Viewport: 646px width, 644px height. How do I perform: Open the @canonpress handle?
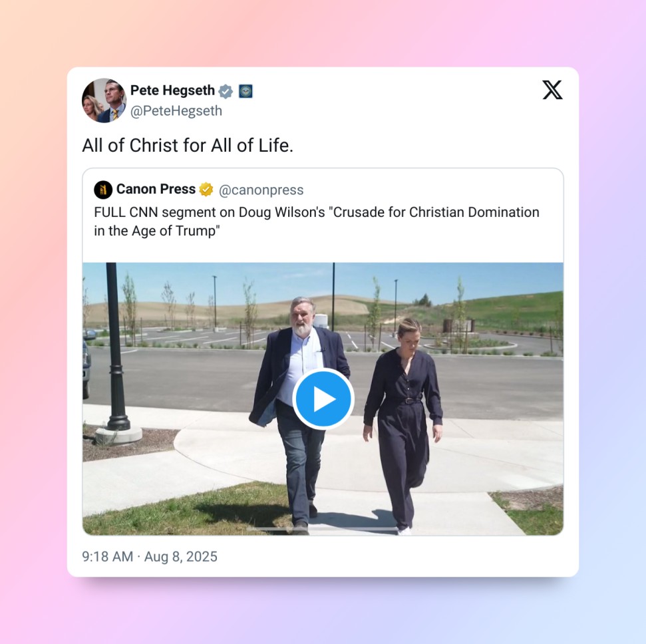pyautogui.click(x=261, y=190)
